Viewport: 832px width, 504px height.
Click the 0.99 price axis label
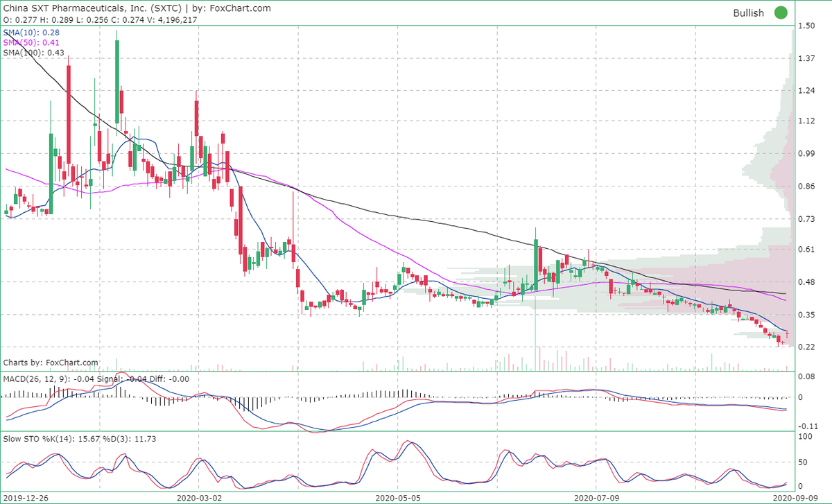click(x=806, y=154)
